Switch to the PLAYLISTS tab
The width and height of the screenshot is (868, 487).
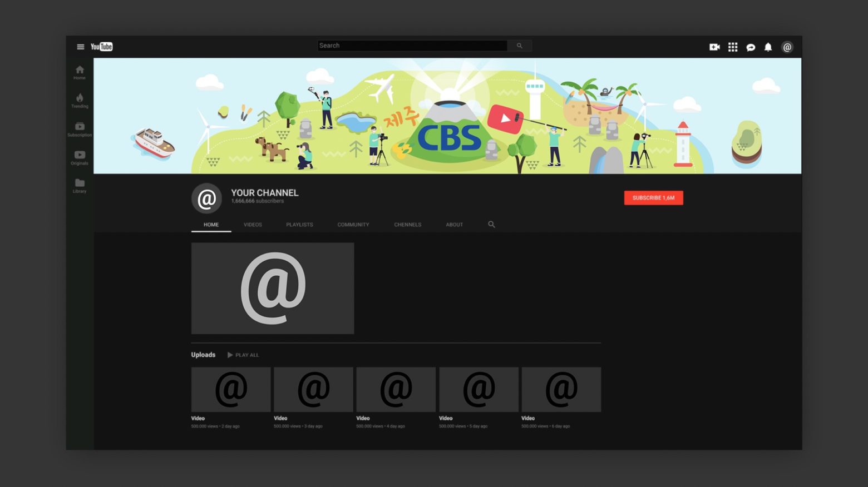tap(299, 225)
